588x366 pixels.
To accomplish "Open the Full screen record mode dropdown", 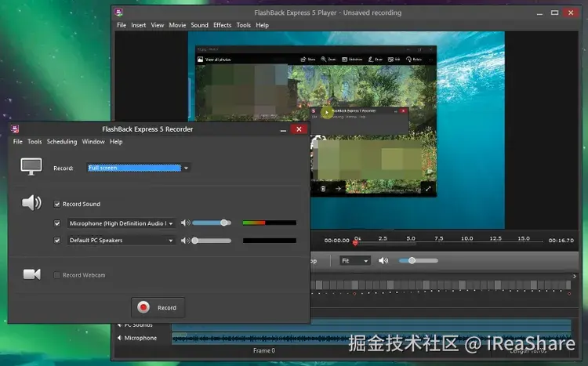I will [138, 168].
